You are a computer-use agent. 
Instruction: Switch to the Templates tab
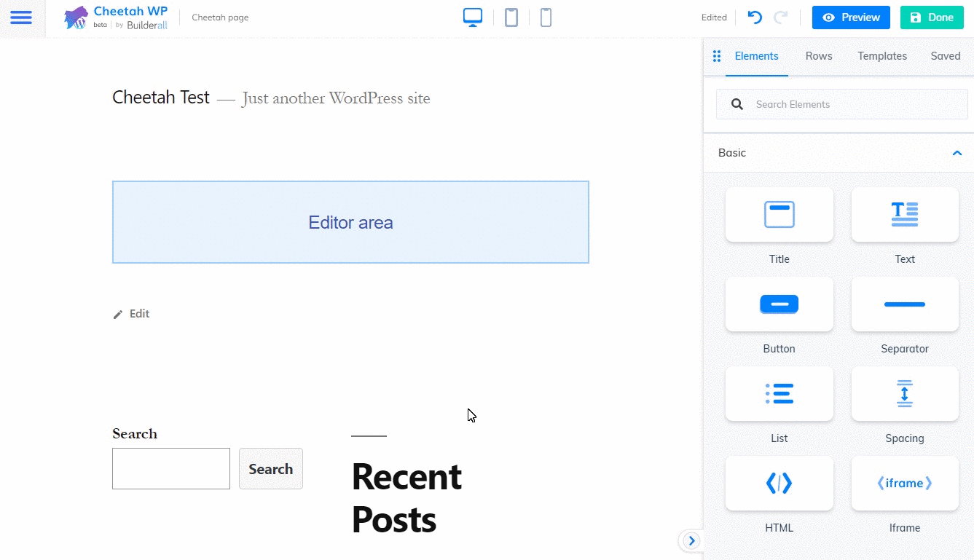click(x=882, y=56)
